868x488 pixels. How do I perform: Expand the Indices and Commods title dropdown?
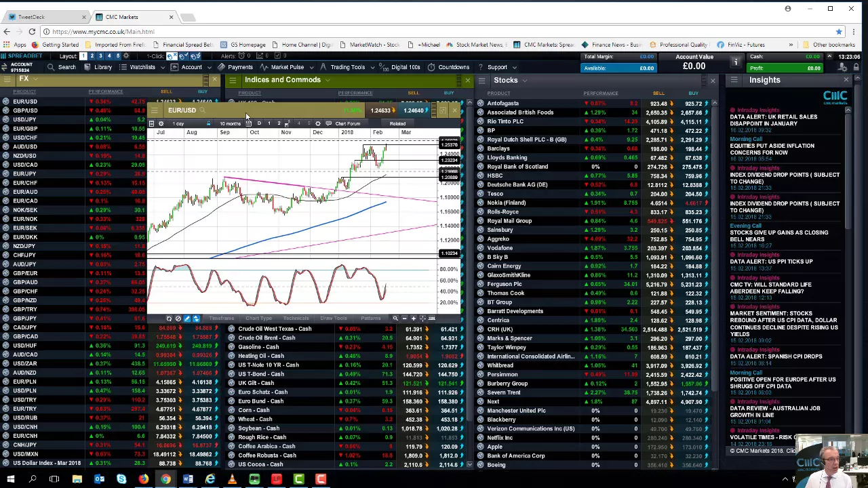pyautogui.click(x=327, y=80)
